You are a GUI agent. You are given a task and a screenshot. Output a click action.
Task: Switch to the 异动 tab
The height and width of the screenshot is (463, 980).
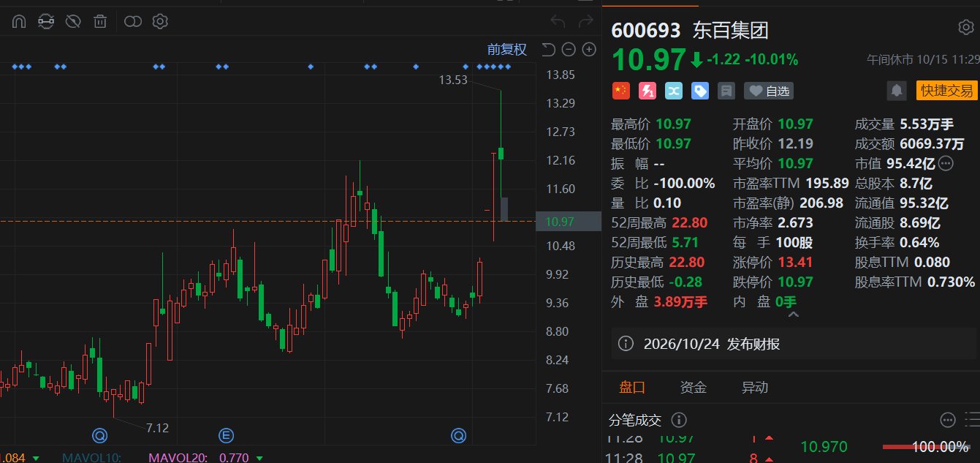click(755, 388)
